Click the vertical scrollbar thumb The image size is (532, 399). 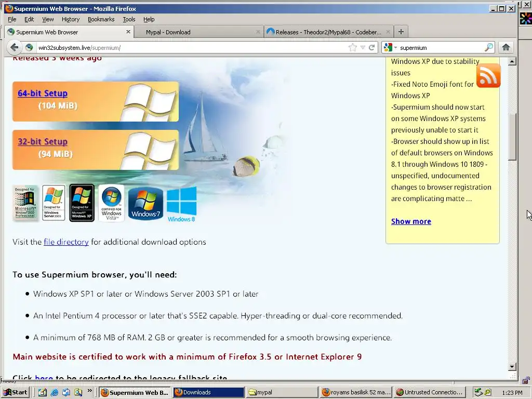[x=512, y=137]
